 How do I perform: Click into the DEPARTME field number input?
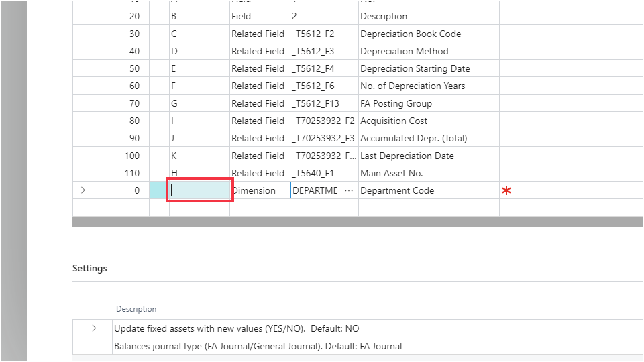315,190
